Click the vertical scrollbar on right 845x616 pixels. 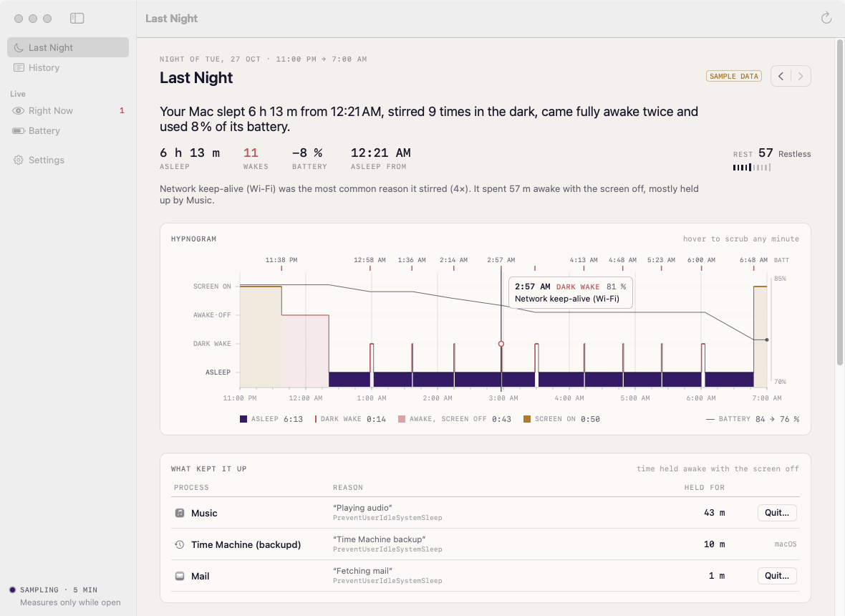tap(839, 203)
